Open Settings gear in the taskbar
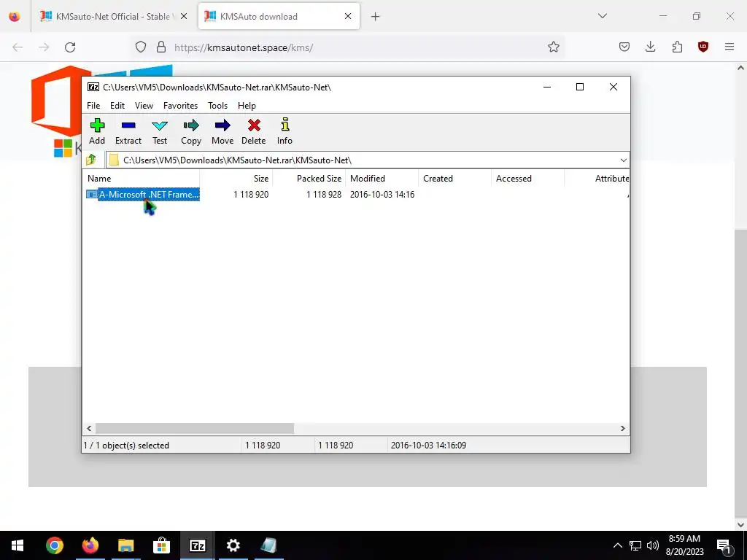This screenshot has height=560, width=747. [x=233, y=545]
